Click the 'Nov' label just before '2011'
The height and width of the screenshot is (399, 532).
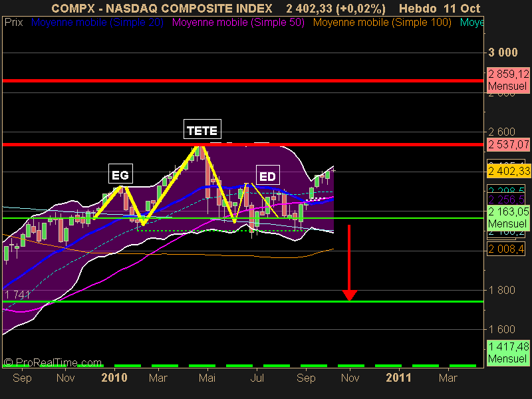350,378
